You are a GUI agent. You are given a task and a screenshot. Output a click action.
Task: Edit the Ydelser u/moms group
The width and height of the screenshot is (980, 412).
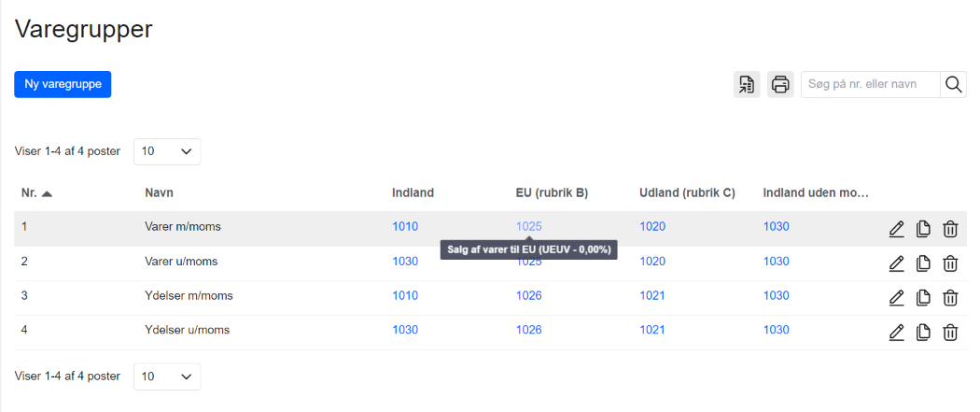click(x=896, y=332)
